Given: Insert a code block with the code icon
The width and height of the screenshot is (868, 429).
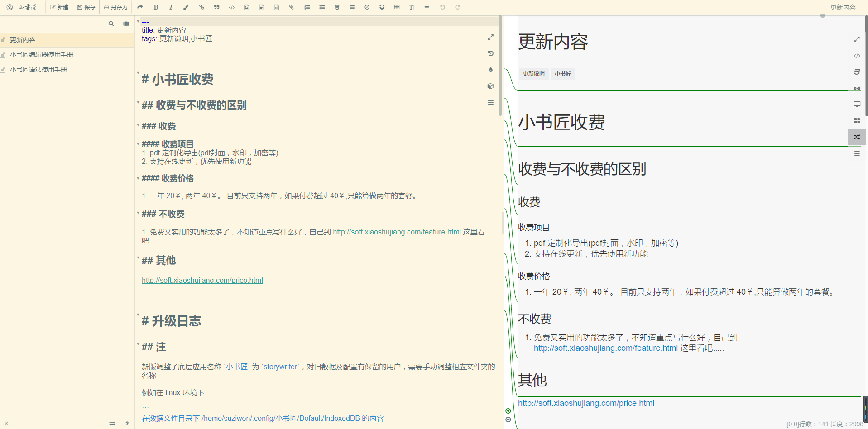Looking at the screenshot, I should (231, 7).
